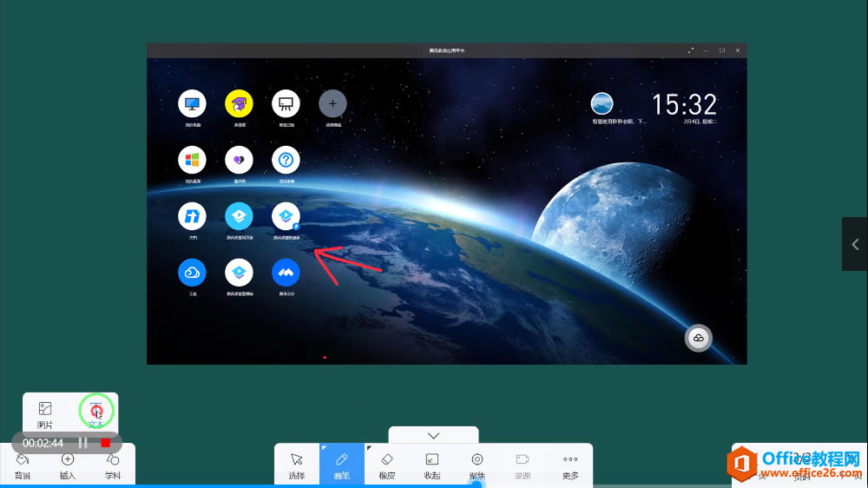This screenshot has width=868, height=488.
Task: Open the question mark help icon
Action: pyautogui.click(x=286, y=160)
